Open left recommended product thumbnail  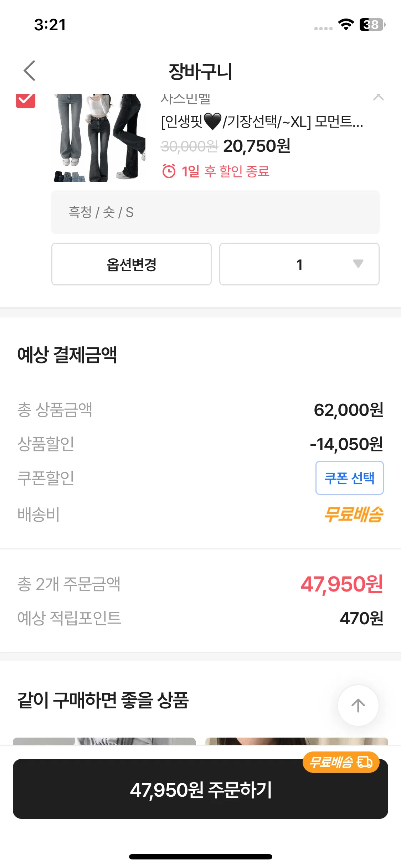104,741
